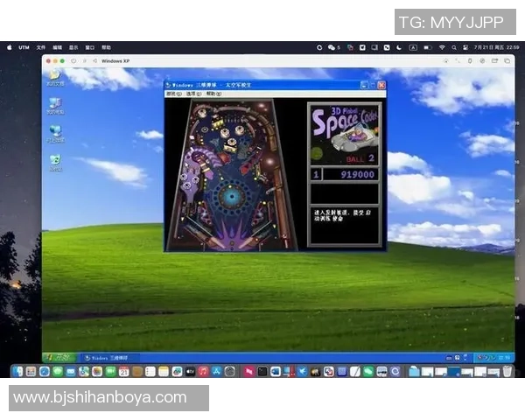Open the battery status icon
The image size is (525, 420).
[x=428, y=47]
